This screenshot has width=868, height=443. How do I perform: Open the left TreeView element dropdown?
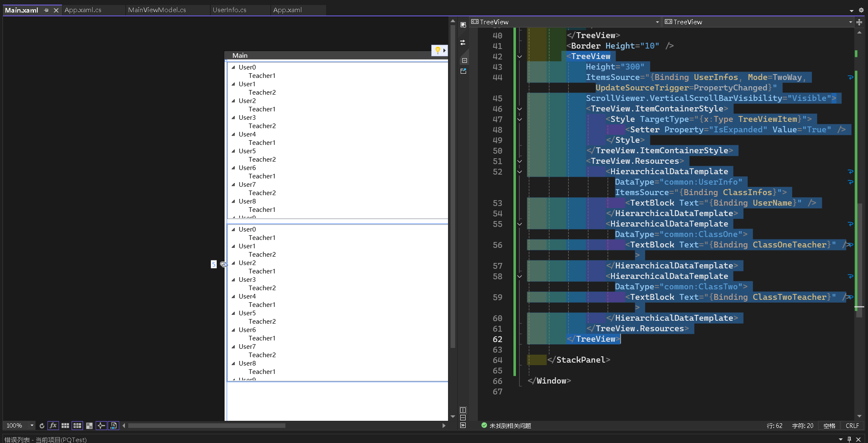pyautogui.click(x=657, y=22)
